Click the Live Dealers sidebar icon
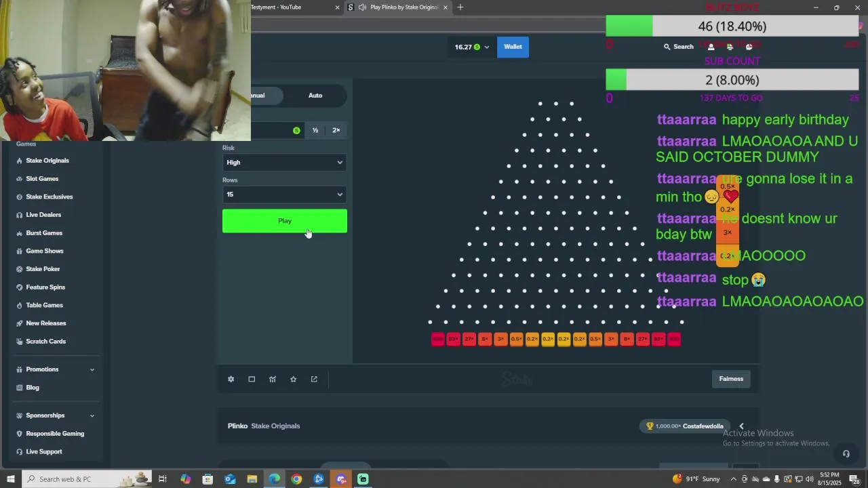Screen dimensions: 868x488 tap(20, 215)
